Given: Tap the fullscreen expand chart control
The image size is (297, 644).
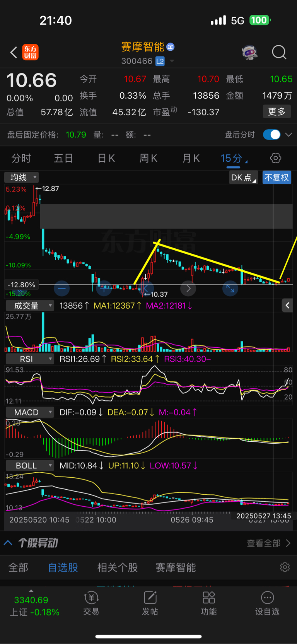Looking at the screenshot, I should pos(230,288).
